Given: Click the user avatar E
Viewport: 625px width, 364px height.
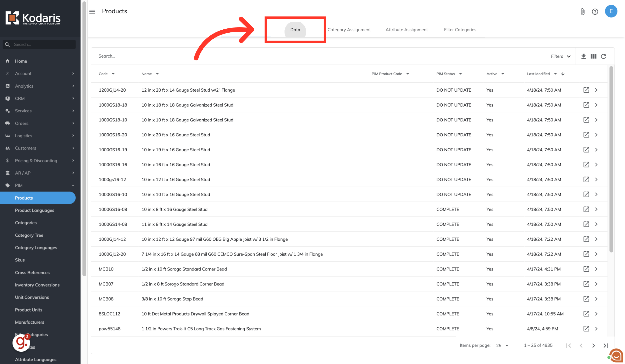Looking at the screenshot, I should click(611, 11).
